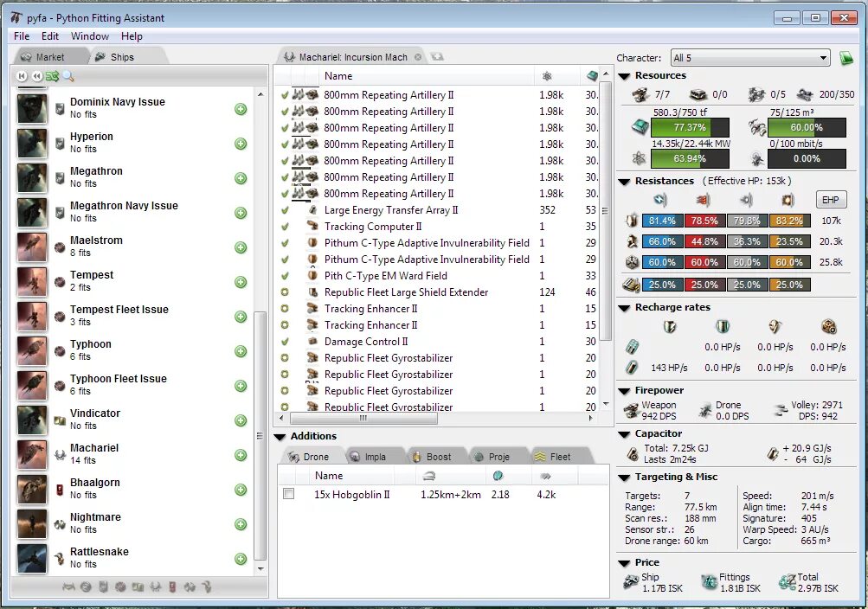Collapse the Resistances section
The height and width of the screenshot is (609, 868).
(x=624, y=182)
